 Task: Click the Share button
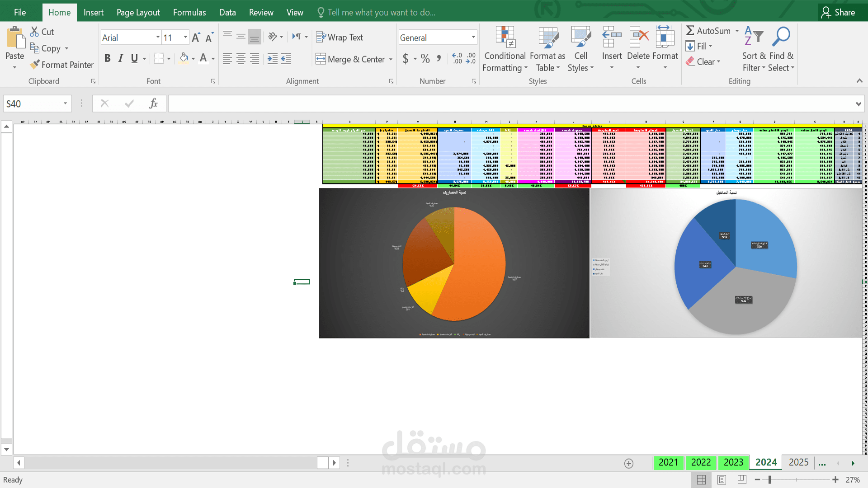tap(839, 12)
